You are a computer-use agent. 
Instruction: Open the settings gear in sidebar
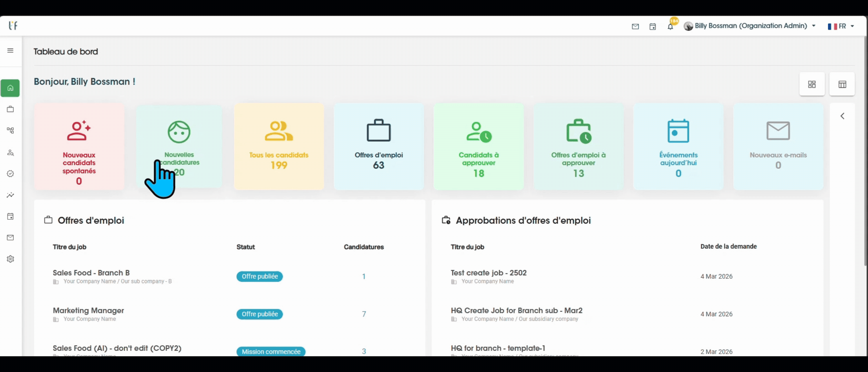[x=10, y=259]
